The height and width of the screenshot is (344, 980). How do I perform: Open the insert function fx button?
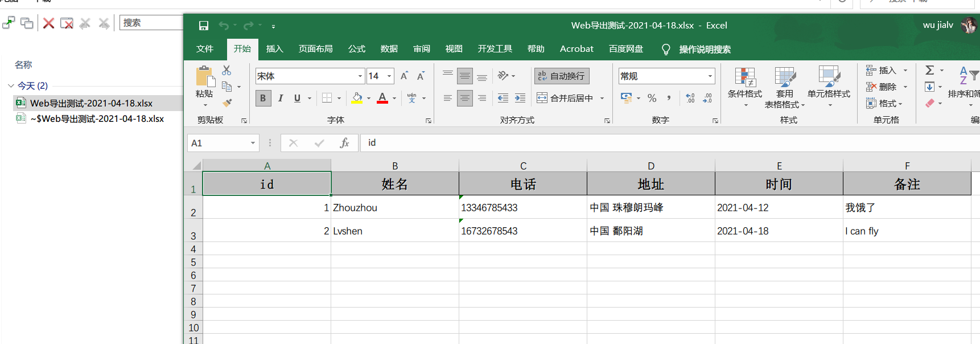(344, 143)
